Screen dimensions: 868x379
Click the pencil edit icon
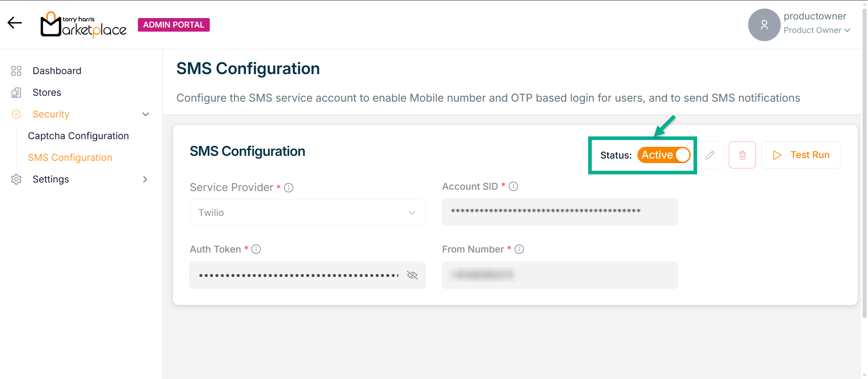click(710, 155)
